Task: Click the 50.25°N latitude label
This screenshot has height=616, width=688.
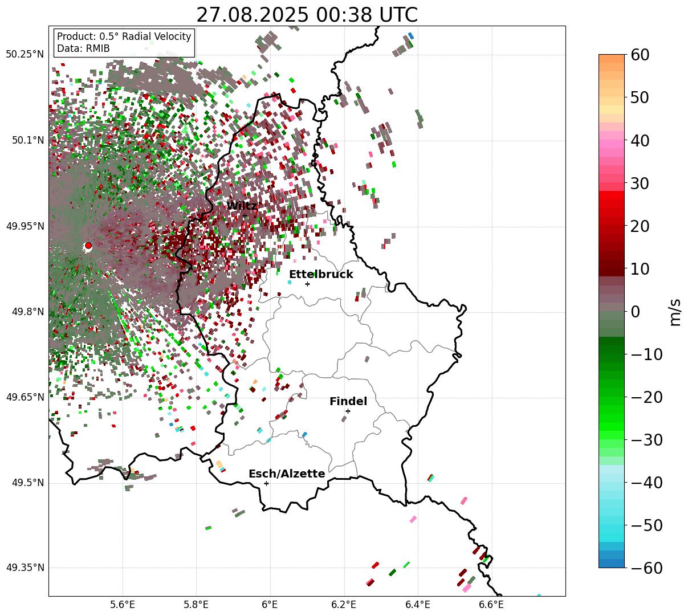Action: tap(25, 55)
